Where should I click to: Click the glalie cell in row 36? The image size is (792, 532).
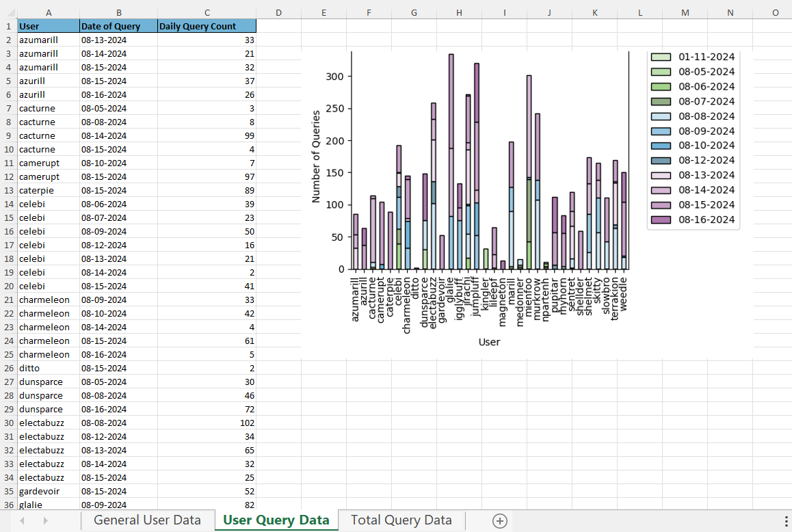point(49,505)
